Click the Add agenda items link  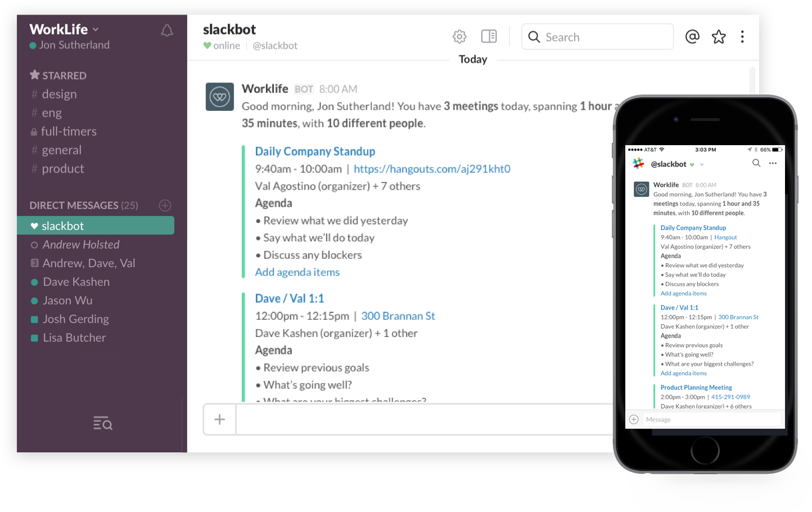coord(297,272)
